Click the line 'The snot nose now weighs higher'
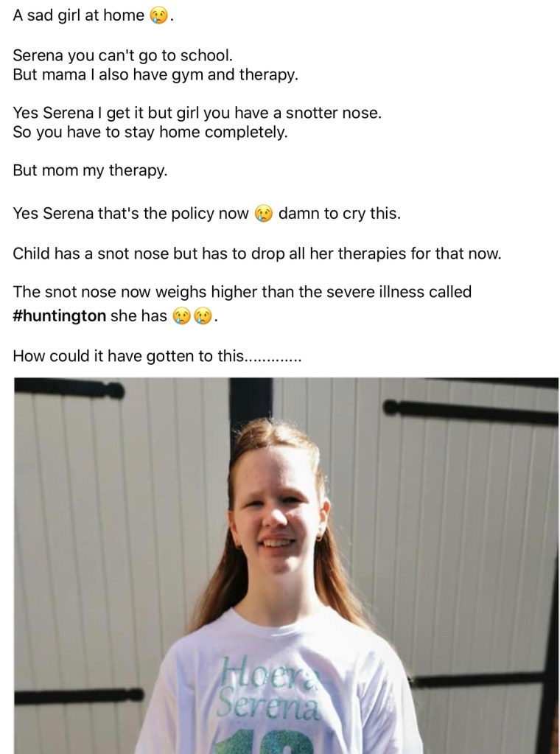The image size is (560, 754). coord(242,292)
